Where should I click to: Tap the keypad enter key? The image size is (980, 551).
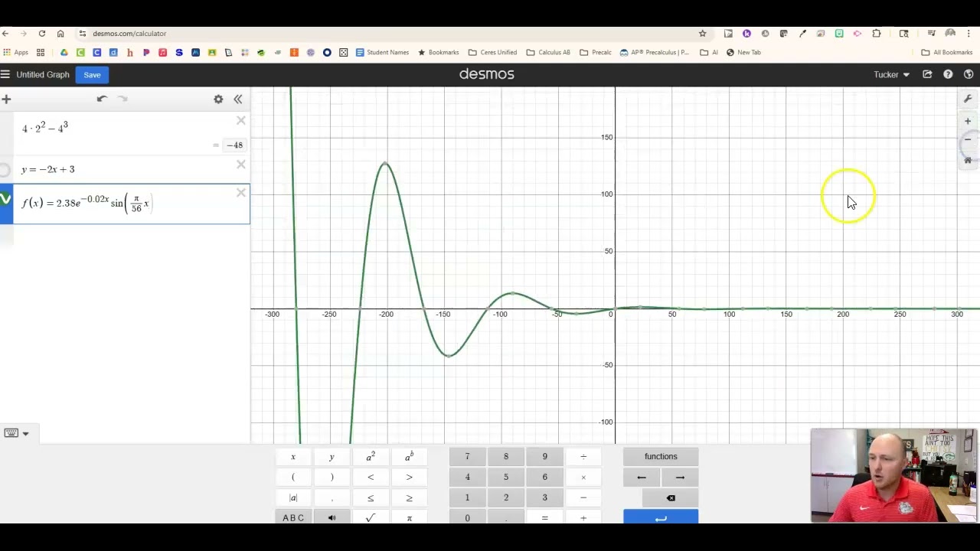click(x=661, y=518)
